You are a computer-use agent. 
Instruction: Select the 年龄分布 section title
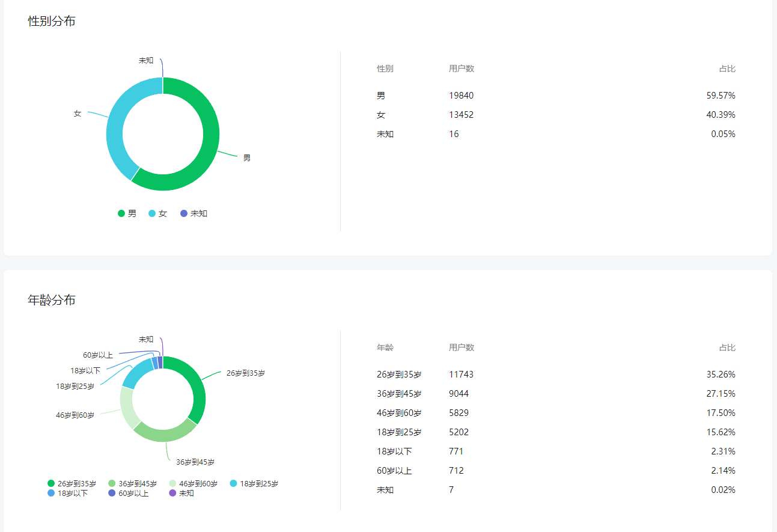(x=52, y=300)
